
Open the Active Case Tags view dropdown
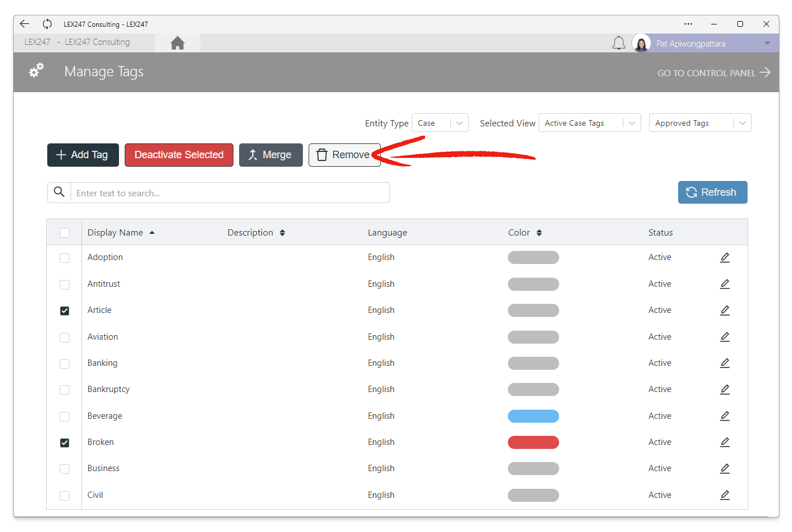(589, 122)
